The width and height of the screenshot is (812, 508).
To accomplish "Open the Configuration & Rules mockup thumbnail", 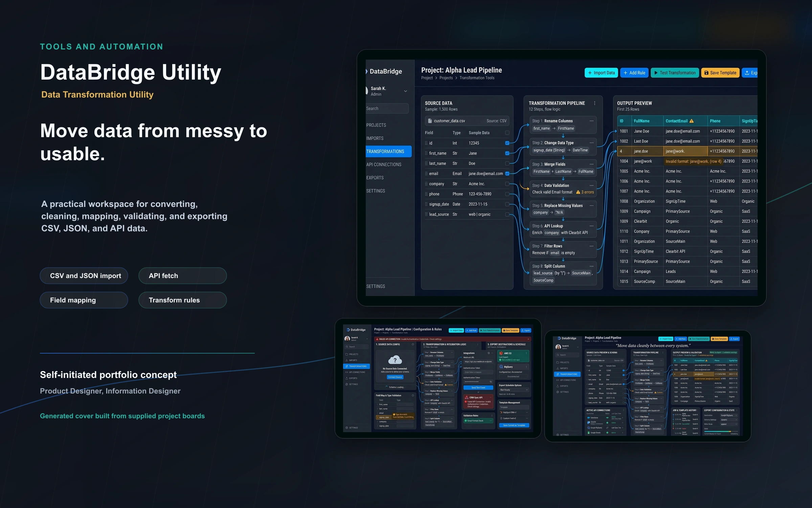I will coord(438,378).
